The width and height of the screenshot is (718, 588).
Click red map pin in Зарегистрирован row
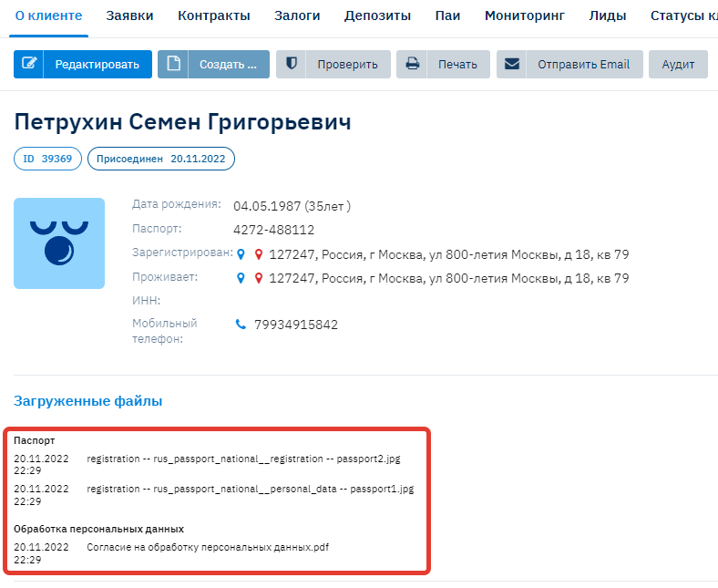click(x=259, y=255)
